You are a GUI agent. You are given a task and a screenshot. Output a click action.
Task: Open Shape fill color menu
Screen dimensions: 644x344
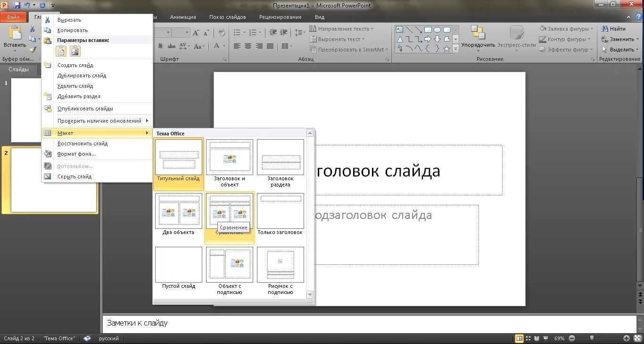[567, 29]
